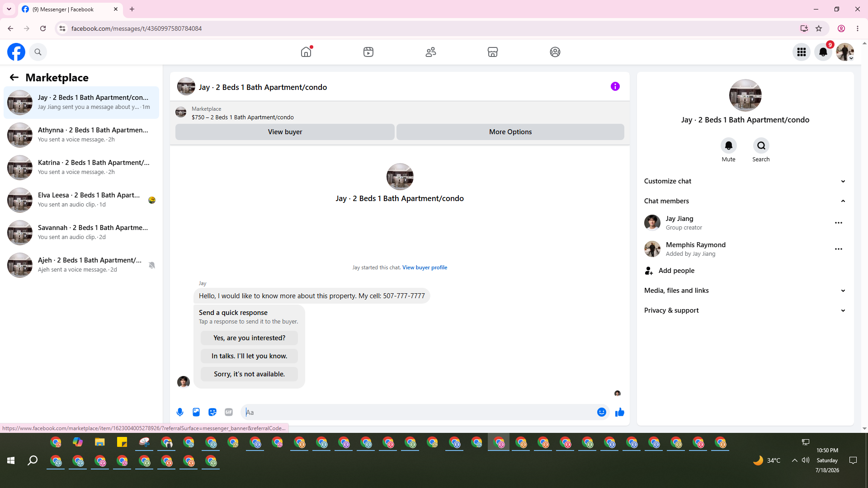This screenshot has height=488, width=868.
Task: Follow the View buyer profile link
Action: click(x=425, y=267)
